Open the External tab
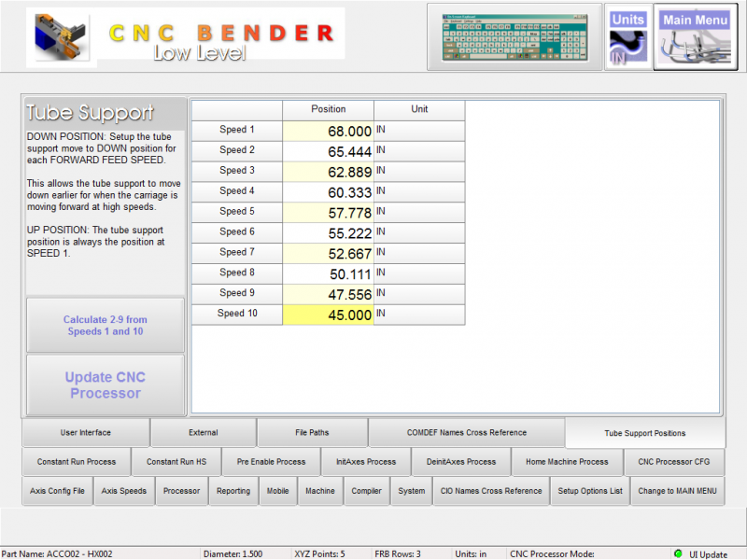The width and height of the screenshot is (747, 560). tap(203, 432)
